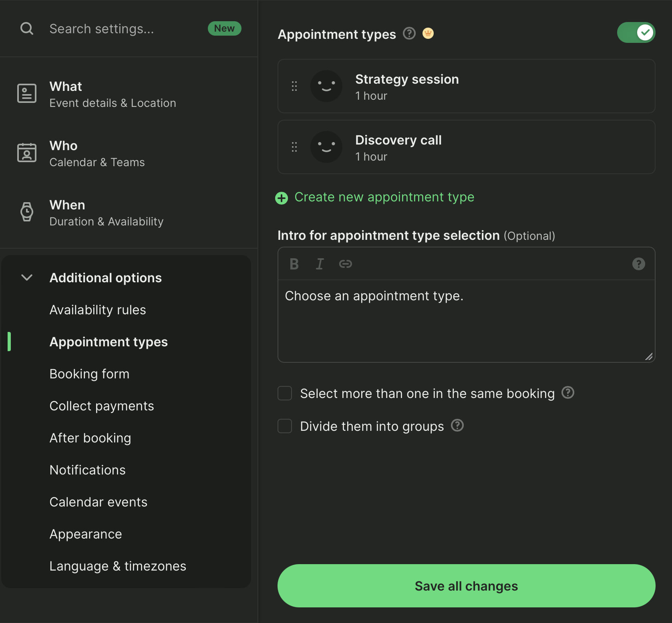The height and width of the screenshot is (623, 672).
Task: Go to Booking form settings
Action: tap(89, 374)
